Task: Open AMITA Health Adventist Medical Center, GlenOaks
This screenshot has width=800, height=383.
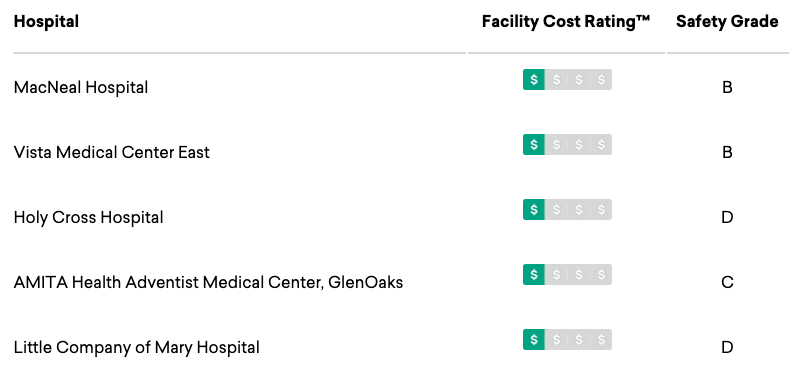Action: click(x=208, y=282)
